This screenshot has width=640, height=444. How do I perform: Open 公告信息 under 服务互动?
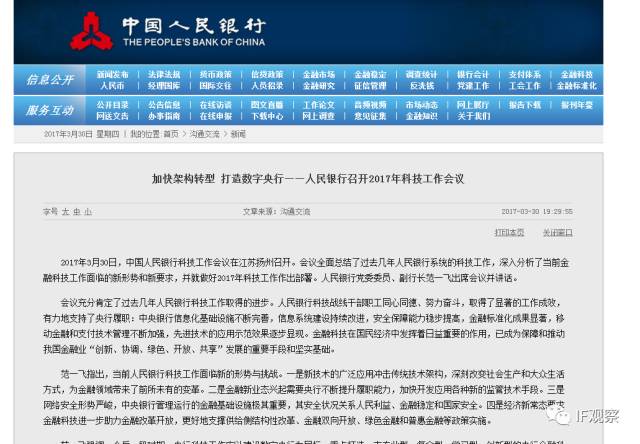click(164, 105)
